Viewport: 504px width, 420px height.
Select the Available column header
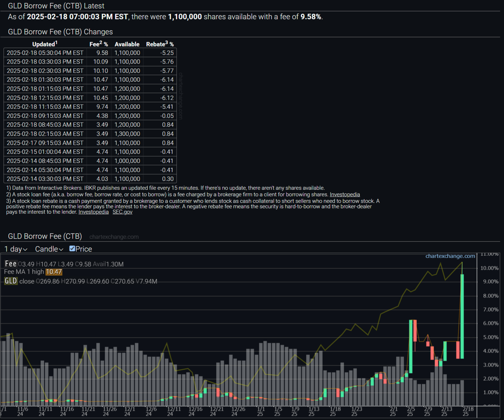coord(127,44)
